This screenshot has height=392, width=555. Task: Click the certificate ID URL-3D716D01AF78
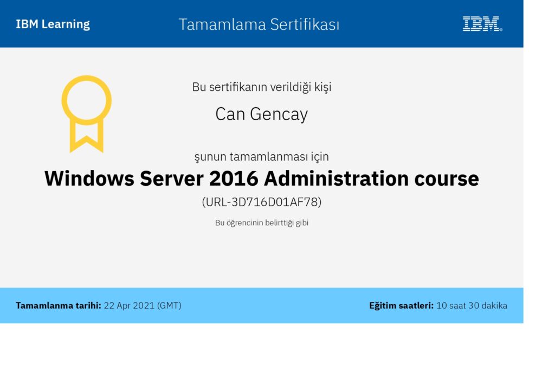pos(262,202)
